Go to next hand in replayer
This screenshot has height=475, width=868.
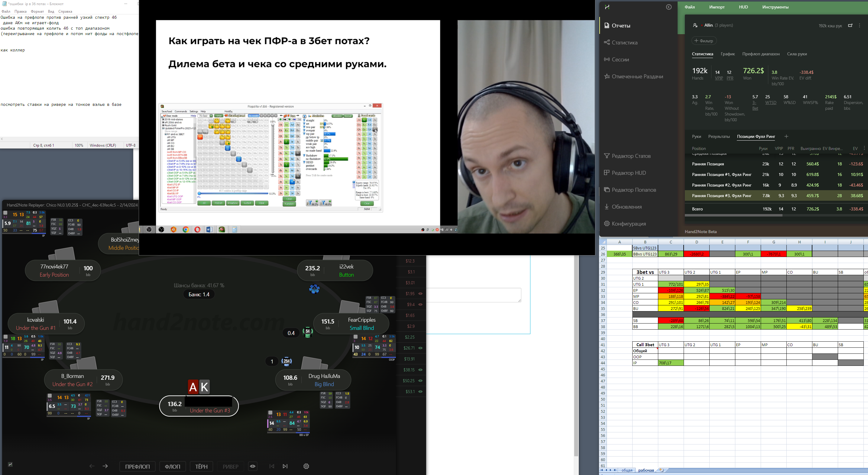285,466
